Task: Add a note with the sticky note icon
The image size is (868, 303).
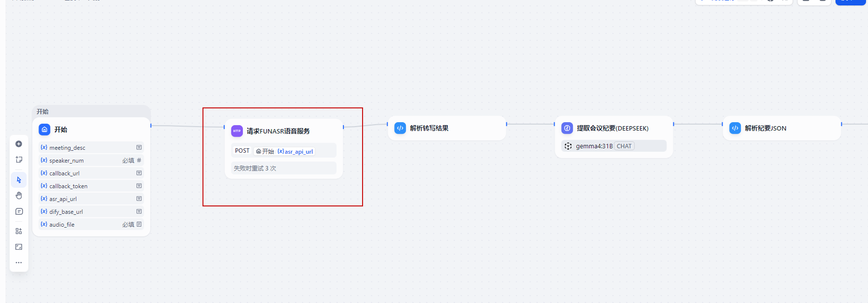Action: click(19, 160)
